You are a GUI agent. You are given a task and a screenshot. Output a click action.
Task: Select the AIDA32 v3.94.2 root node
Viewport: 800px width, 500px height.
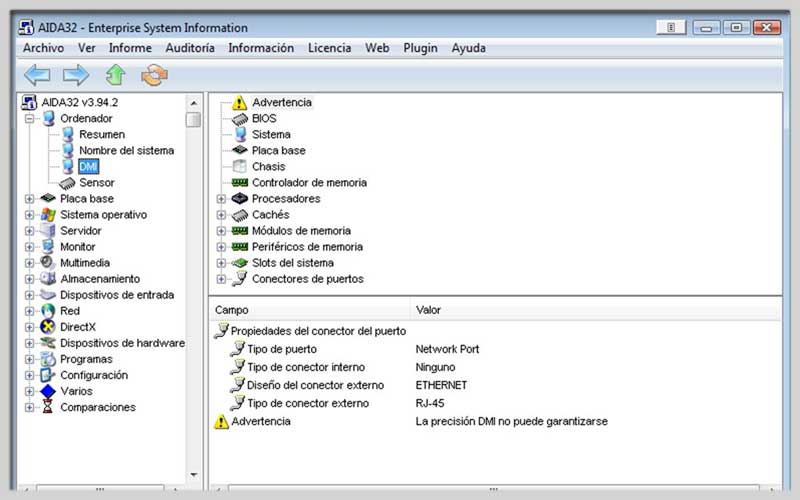tap(80, 103)
